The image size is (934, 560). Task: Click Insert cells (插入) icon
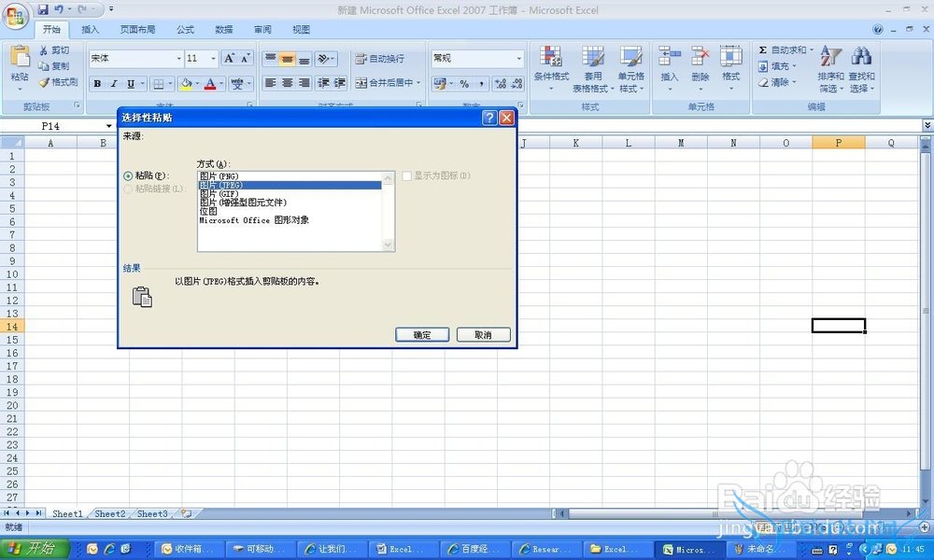point(670,57)
